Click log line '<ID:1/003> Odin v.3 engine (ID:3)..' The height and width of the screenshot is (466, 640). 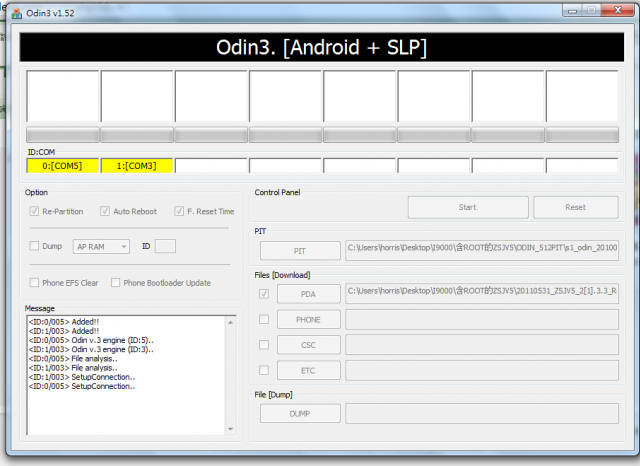(x=91, y=349)
